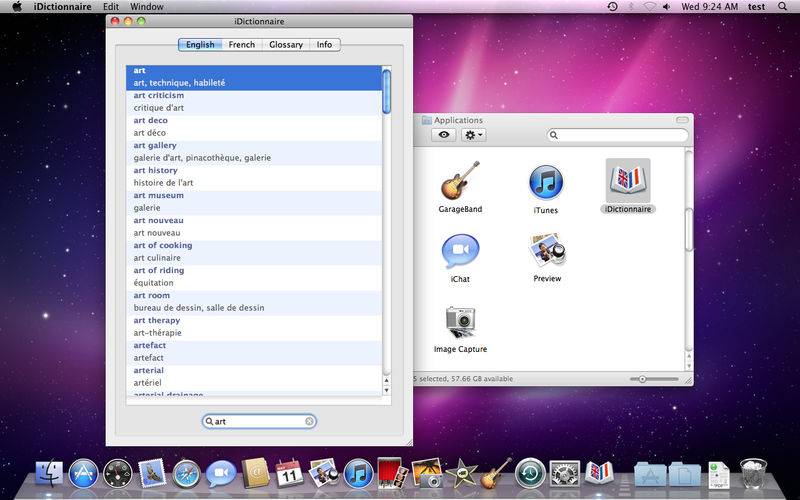Viewport: 800px width, 500px height.
Task: Open Documents folder stack in the Dock
Action: point(684,474)
